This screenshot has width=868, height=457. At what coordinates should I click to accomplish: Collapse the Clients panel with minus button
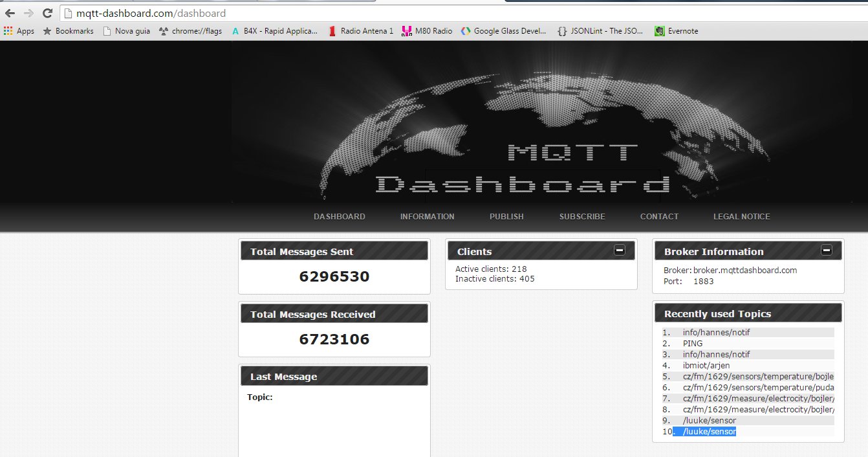pyautogui.click(x=620, y=250)
